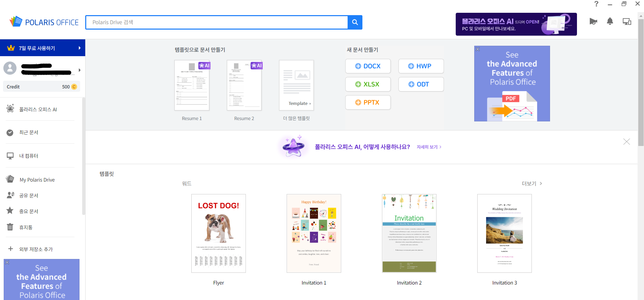Open the Resume 2 template thumbnail
This screenshot has width=644, height=300.
point(244,85)
